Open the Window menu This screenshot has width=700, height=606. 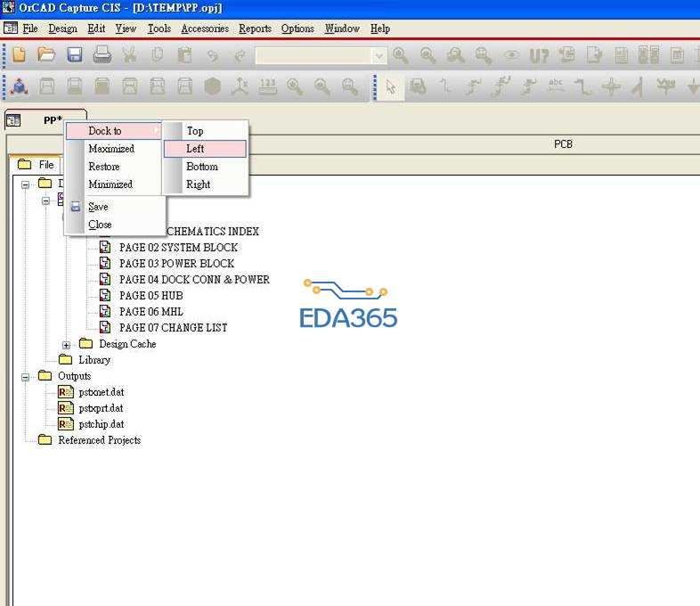(342, 29)
